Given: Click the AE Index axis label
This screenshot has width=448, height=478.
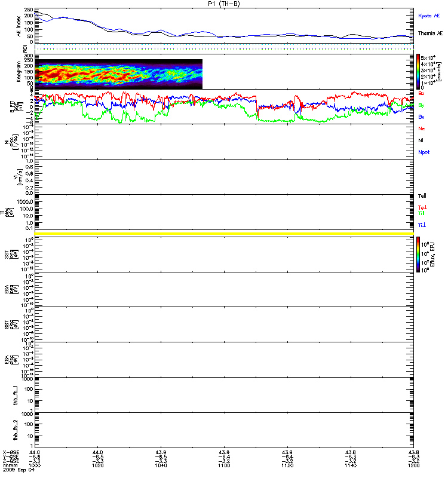Looking at the screenshot, I should coord(19,26).
